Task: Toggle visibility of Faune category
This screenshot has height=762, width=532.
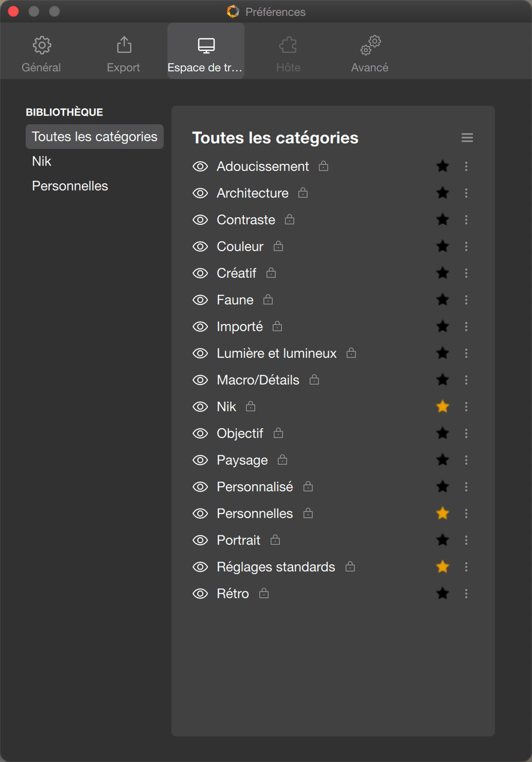Action: 200,300
